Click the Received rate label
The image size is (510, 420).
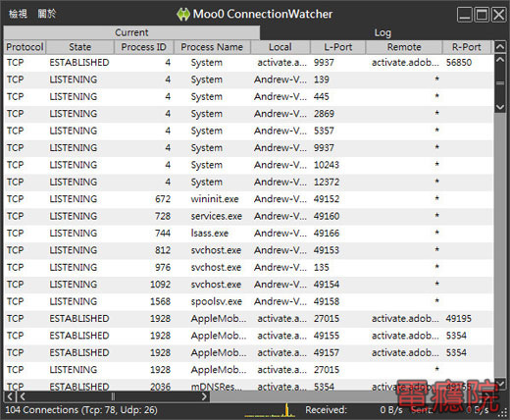(x=326, y=410)
